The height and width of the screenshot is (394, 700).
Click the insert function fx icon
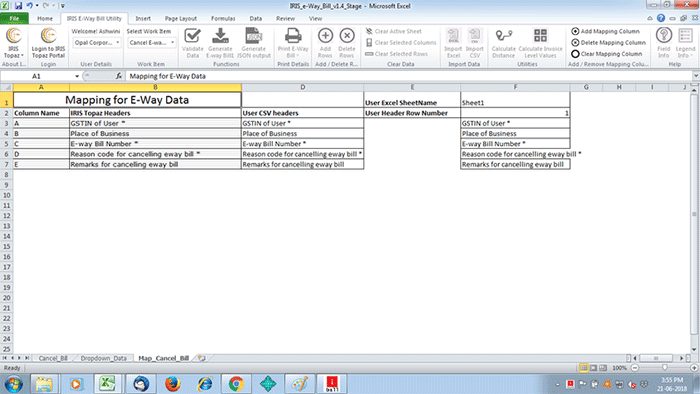click(x=118, y=76)
